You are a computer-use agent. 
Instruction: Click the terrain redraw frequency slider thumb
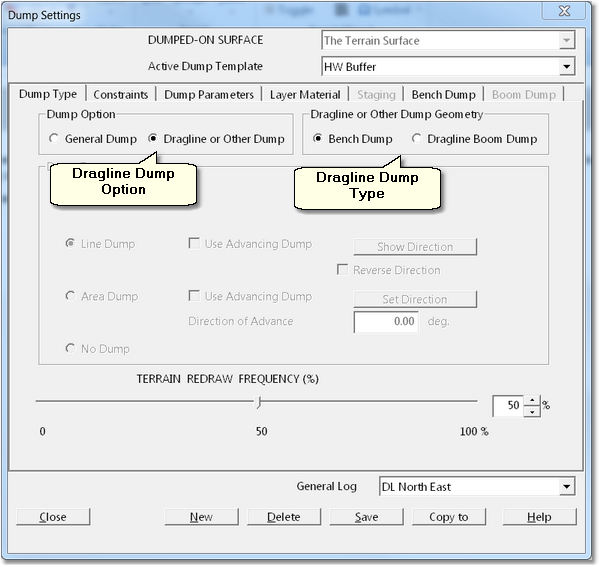click(259, 402)
